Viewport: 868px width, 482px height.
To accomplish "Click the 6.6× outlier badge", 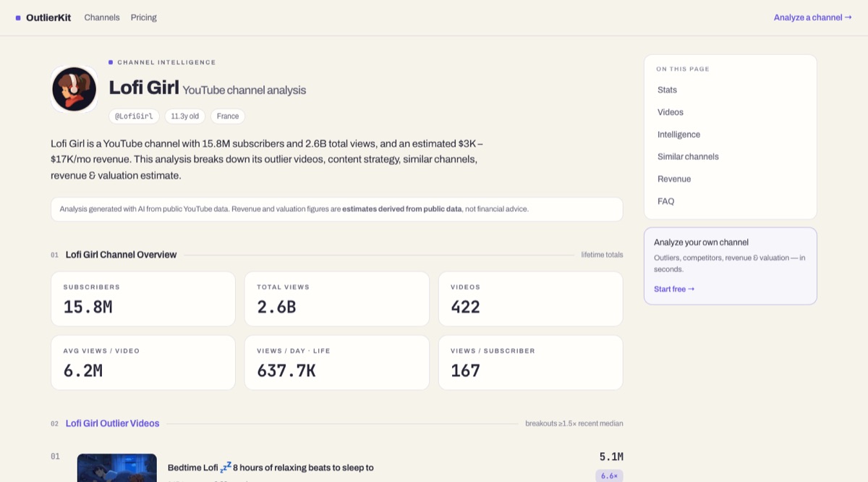I will (x=609, y=475).
